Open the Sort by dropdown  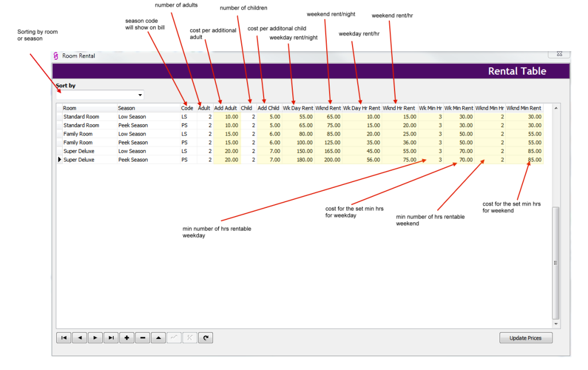[x=140, y=95]
